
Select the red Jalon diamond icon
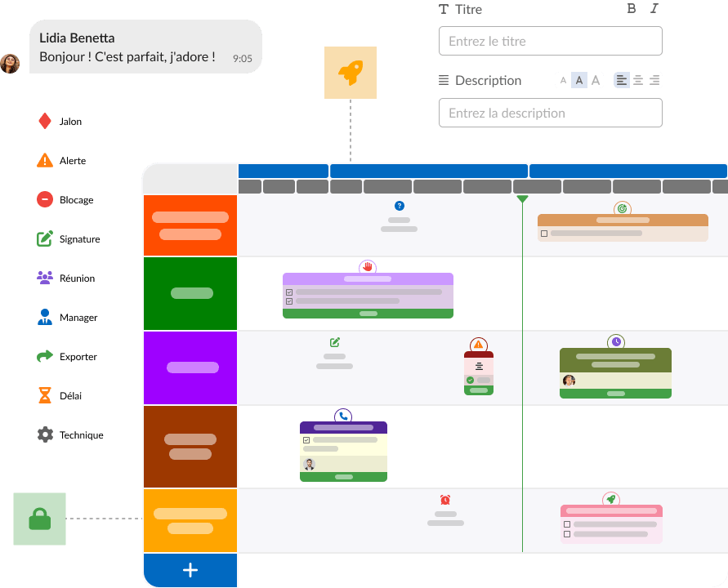(45, 121)
